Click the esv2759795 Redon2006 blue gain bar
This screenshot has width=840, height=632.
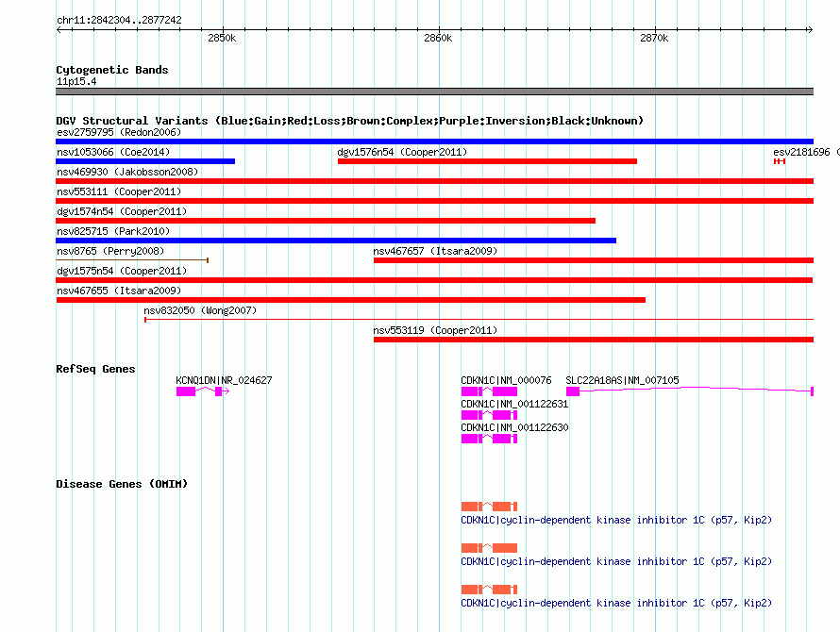coord(434,141)
